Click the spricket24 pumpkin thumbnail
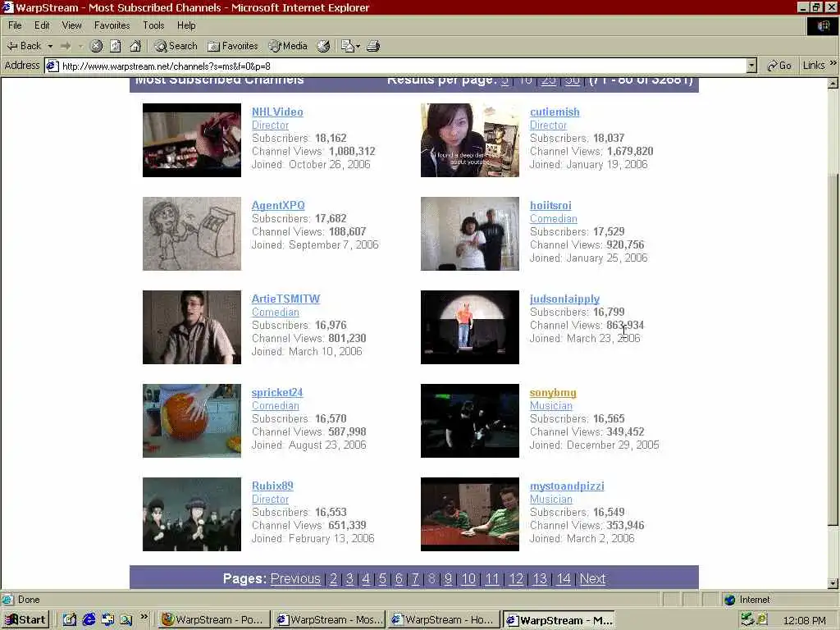Viewport: 840px width, 630px height. pos(192,421)
